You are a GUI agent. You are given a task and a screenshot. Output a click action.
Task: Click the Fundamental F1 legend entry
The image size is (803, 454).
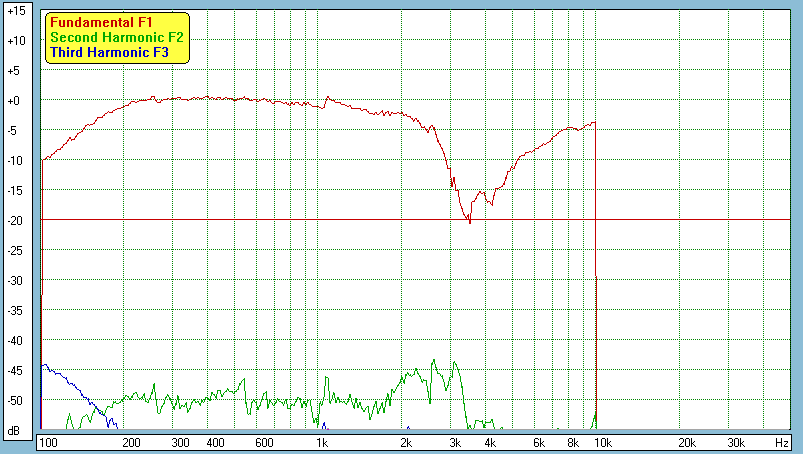pos(100,21)
